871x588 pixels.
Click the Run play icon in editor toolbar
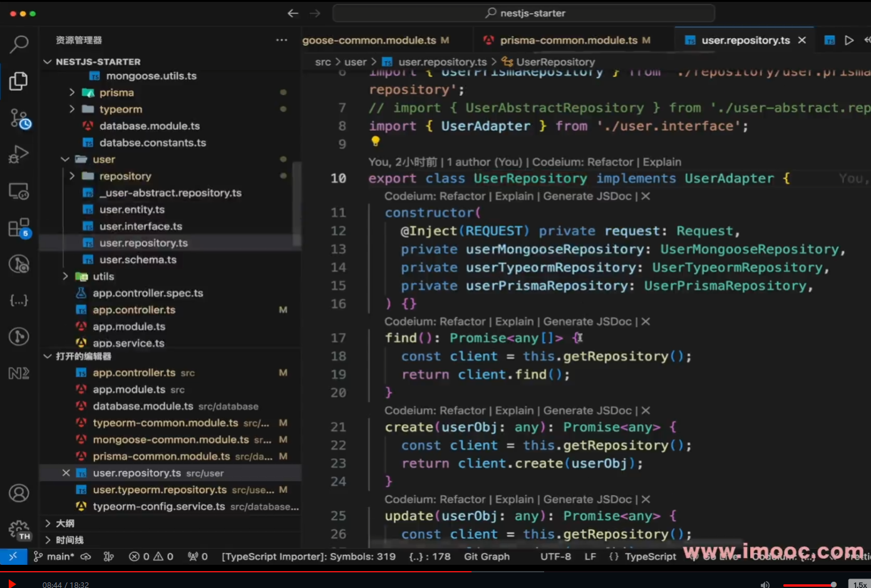[849, 40]
